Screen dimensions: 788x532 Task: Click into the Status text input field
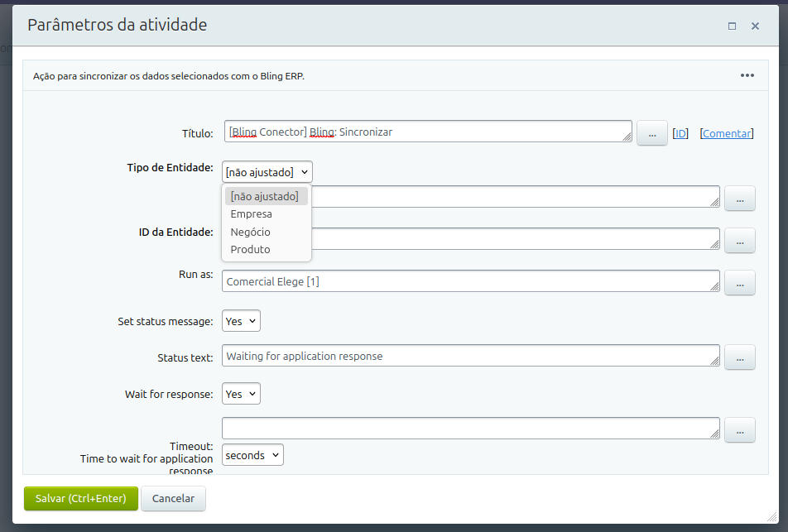click(x=469, y=356)
